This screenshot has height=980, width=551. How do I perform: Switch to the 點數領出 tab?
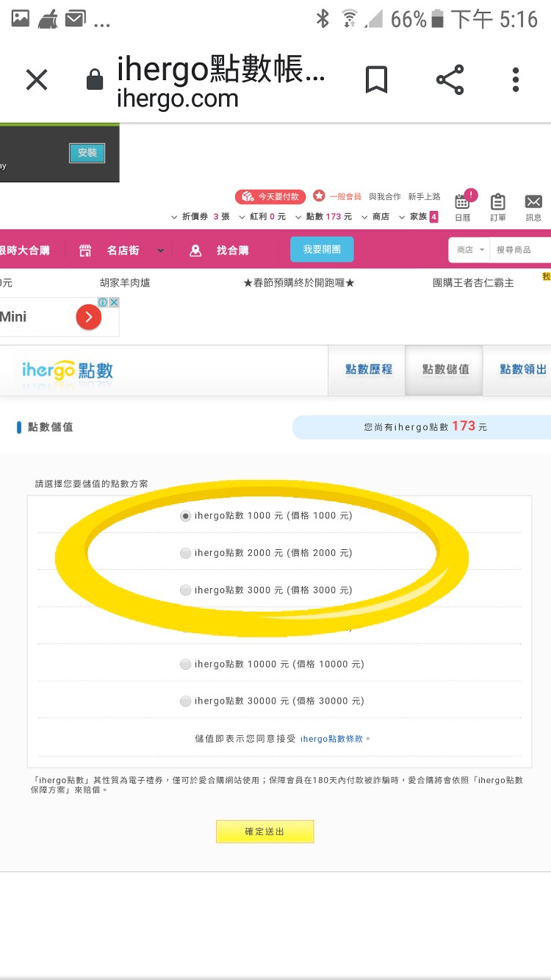pyautogui.click(x=522, y=370)
